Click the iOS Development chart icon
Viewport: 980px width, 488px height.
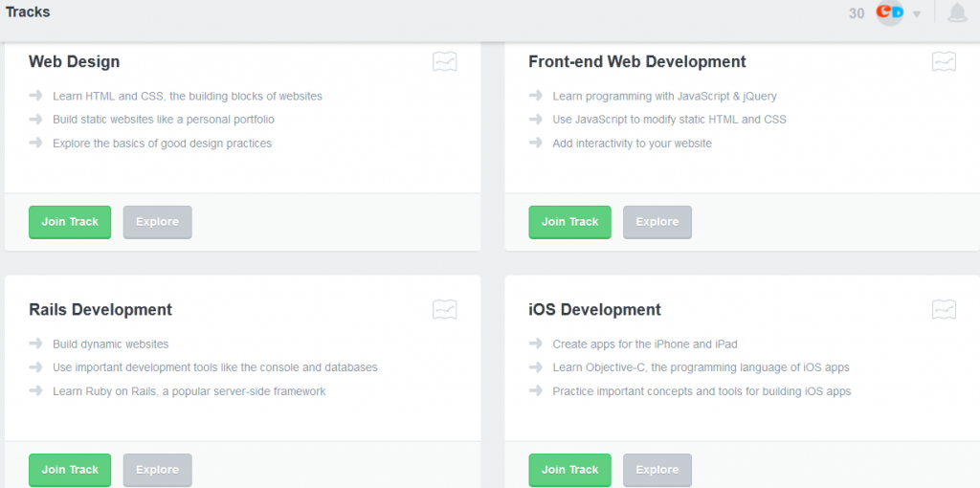click(x=944, y=310)
